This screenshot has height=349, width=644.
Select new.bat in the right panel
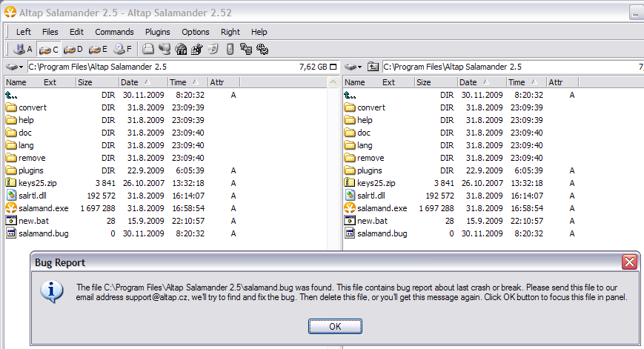pos(366,221)
